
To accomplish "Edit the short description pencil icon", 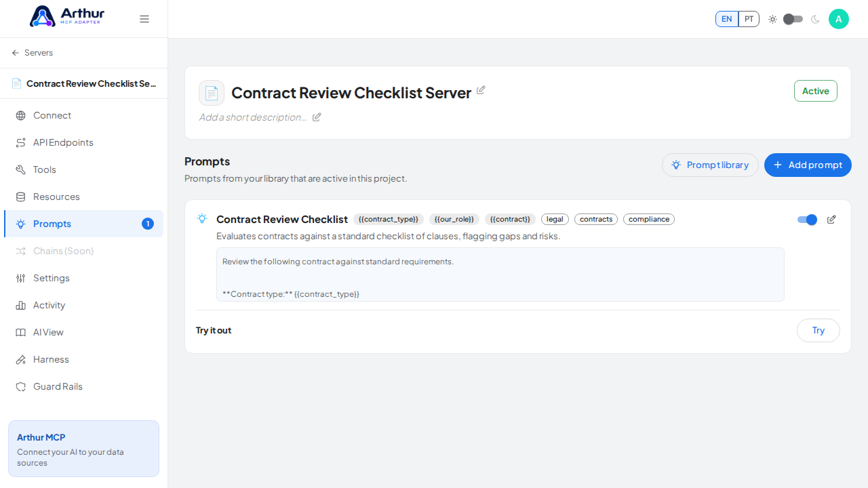I will coord(317,117).
